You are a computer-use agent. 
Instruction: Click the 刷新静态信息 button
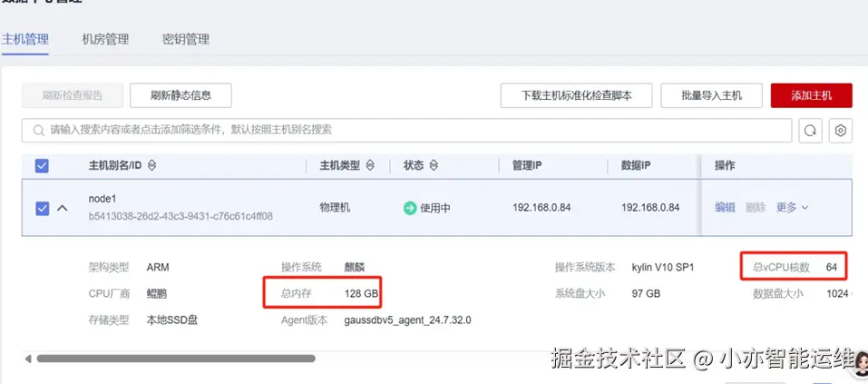[180, 95]
